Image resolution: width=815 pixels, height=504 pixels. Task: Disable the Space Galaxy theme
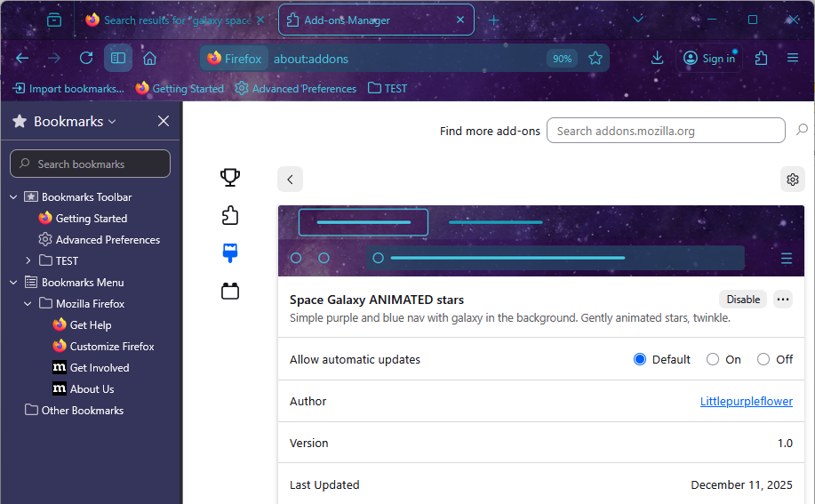point(743,300)
